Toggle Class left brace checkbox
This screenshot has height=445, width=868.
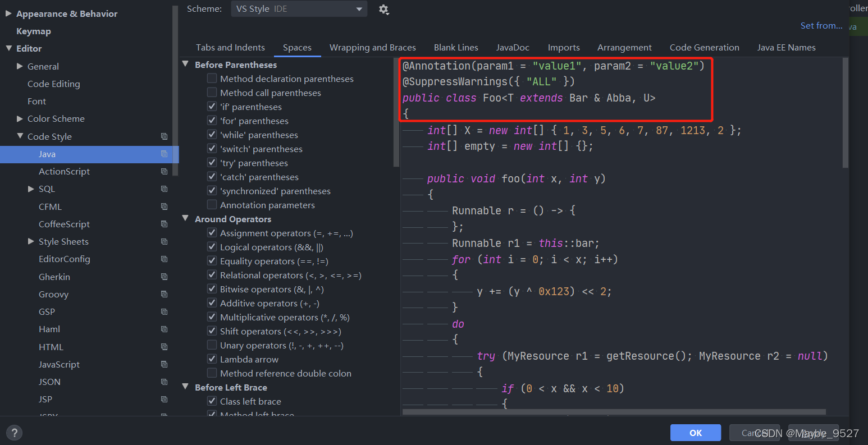pos(212,401)
